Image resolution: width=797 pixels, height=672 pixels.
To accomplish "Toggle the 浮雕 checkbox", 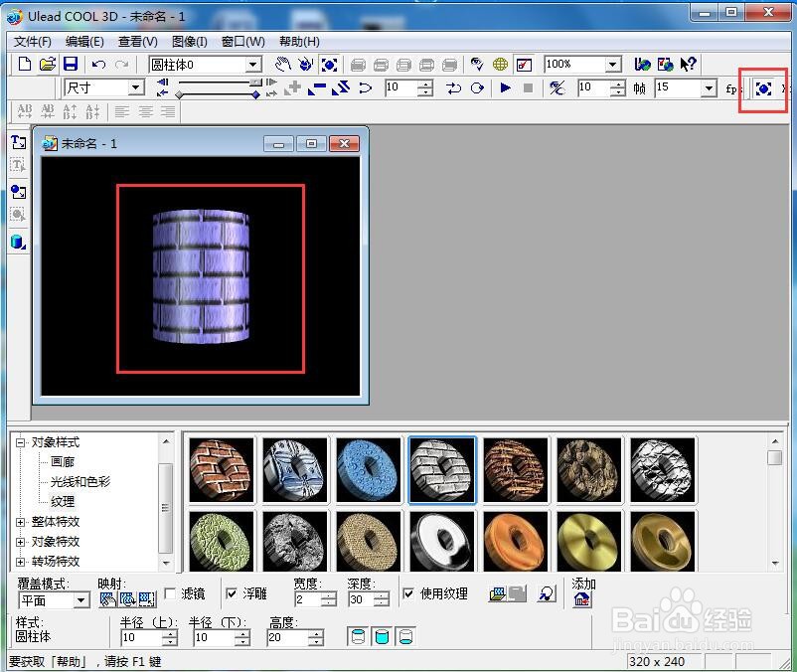I will pyautogui.click(x=232, y=593).
